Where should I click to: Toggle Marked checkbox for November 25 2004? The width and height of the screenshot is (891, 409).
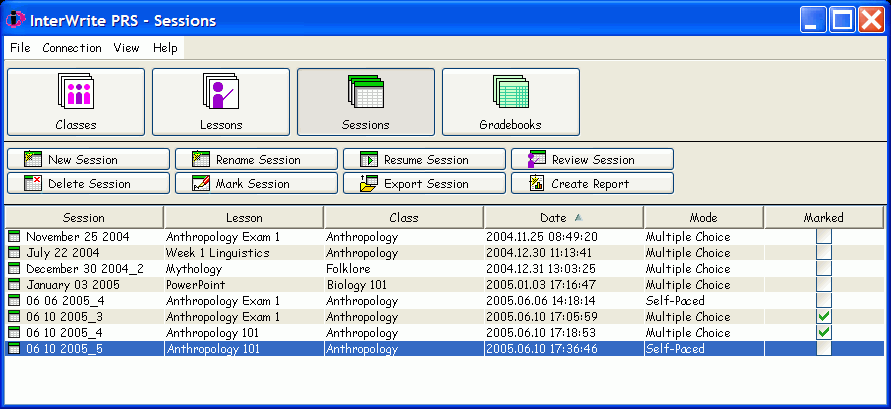824,236
